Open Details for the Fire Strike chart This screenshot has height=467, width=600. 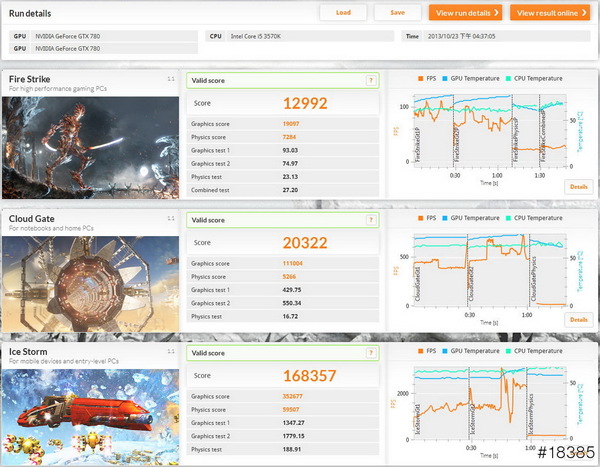pyautogui.click(x=578, y=186)
